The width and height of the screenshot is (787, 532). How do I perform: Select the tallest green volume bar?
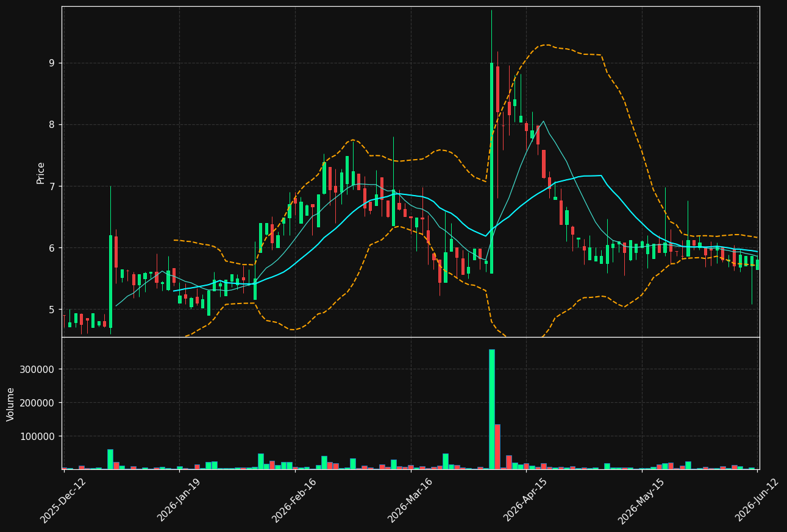coord(492,409)
